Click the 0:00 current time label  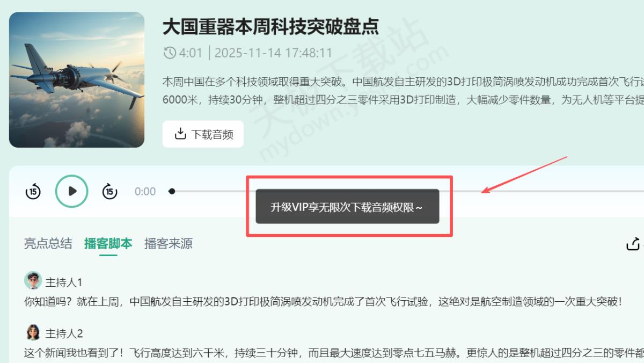click(x=145, y=191)
